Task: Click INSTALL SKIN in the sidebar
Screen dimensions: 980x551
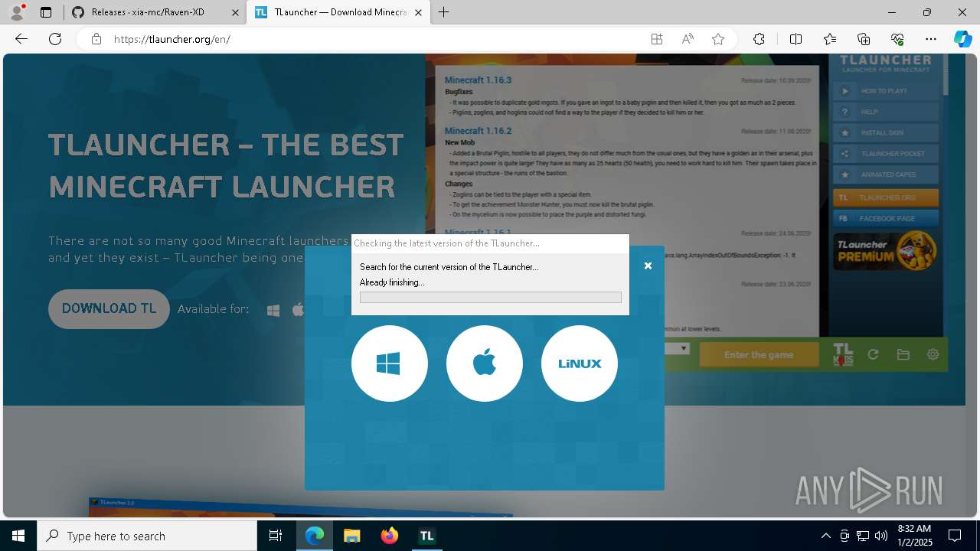Action: coord(886,132)
